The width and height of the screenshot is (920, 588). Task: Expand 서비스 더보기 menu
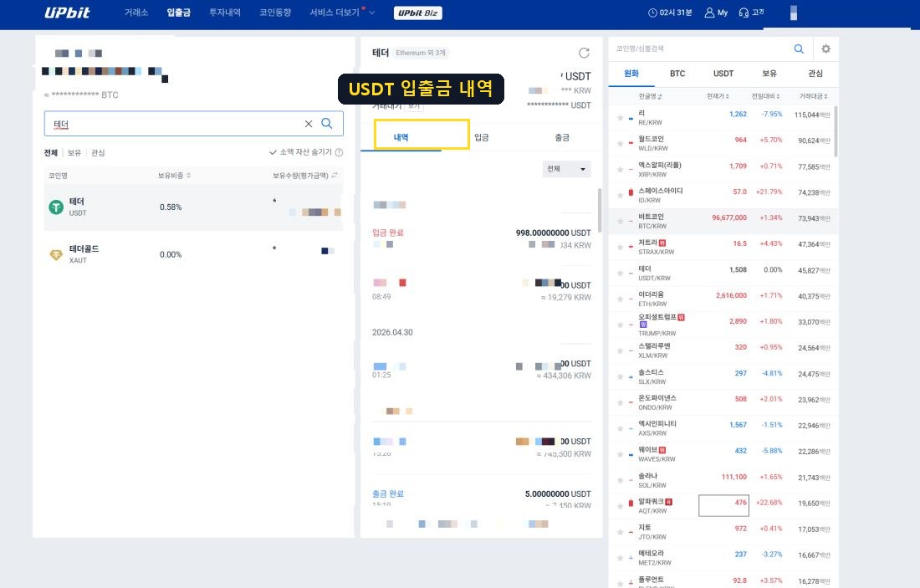341,13
